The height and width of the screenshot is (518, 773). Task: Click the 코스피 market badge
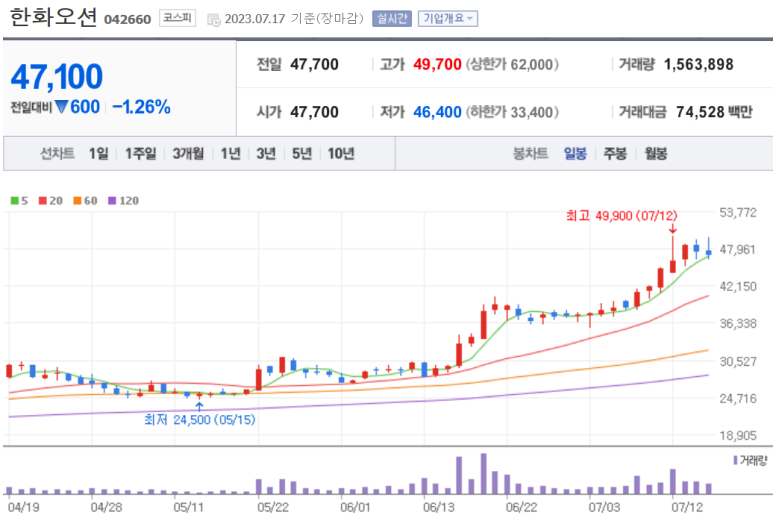click(x=178, y=18)
